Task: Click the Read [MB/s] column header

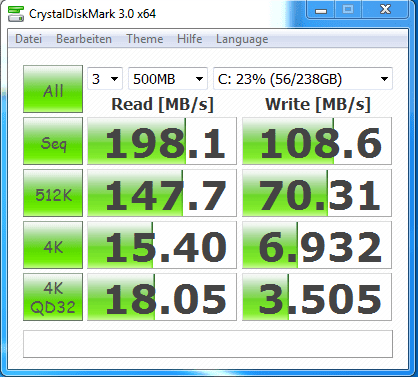Action: click(162, 104)
